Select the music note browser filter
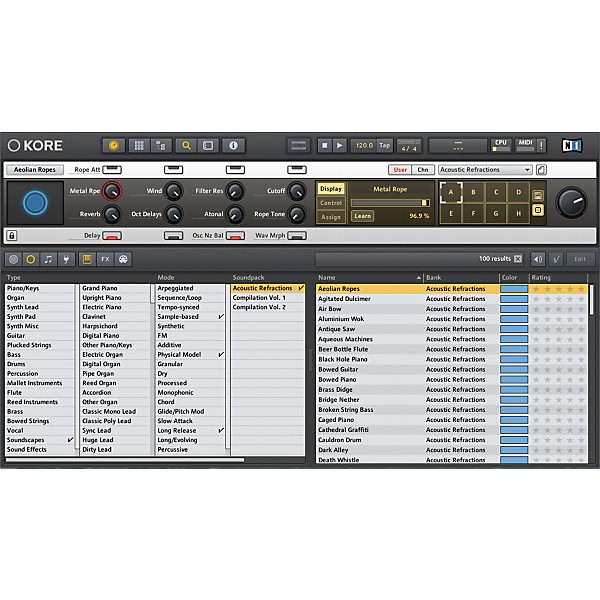 (49, 259)
